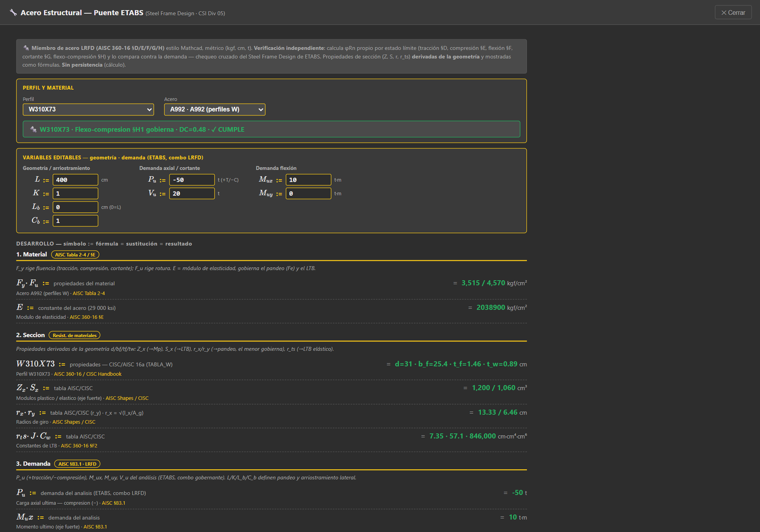Image resolution: width=760 pixels, height=532 pixels.
Task: Click 'AISC 360-16 / CISC Handbook' reference
Action: 88,374
